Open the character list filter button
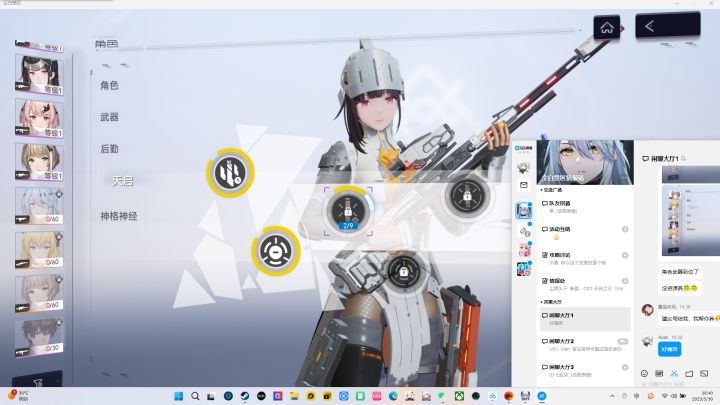720x405 pixels. [37, 381]
